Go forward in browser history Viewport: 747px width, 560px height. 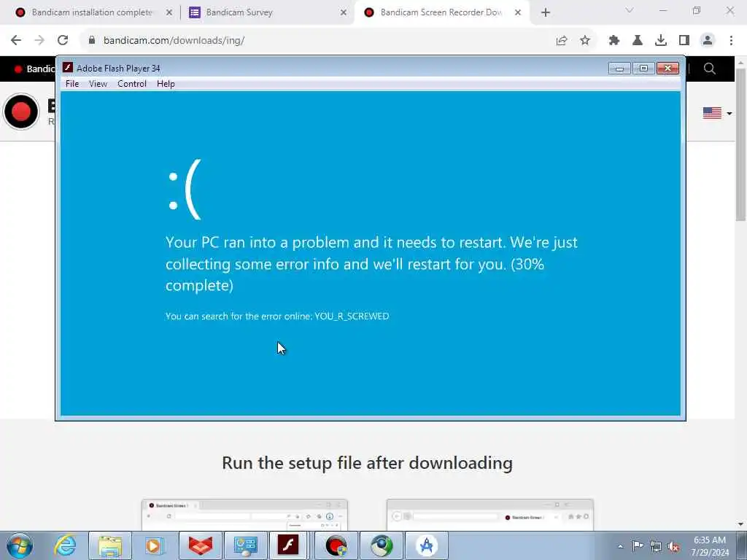pyautogui.click(x=39, y=41)
